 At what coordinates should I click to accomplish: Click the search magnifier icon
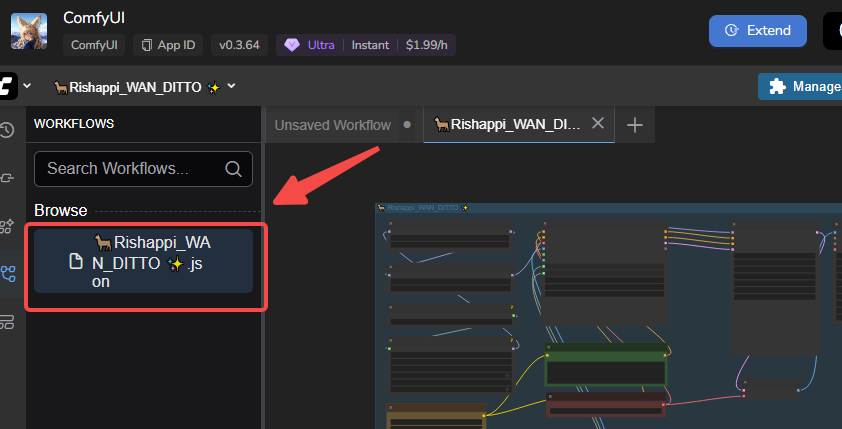click(233, 169)
